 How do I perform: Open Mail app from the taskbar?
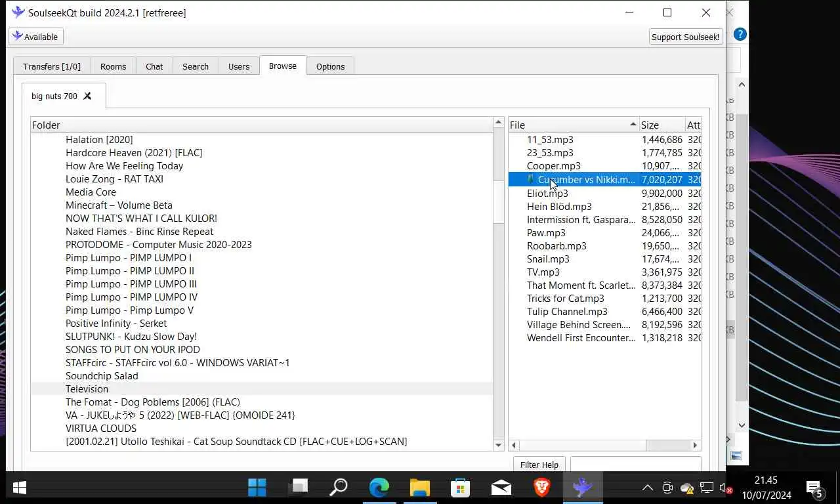(501, 487)
